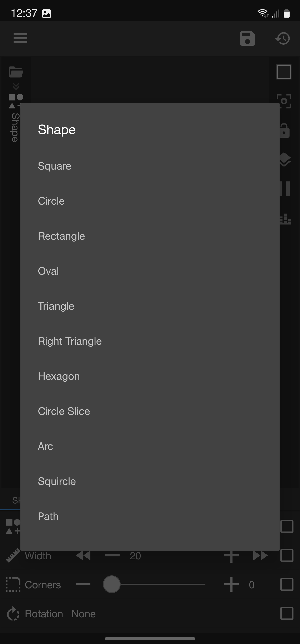300x644 pixels.
Task: Open the file browser icon on left sidebar
Action: [16, 72]
